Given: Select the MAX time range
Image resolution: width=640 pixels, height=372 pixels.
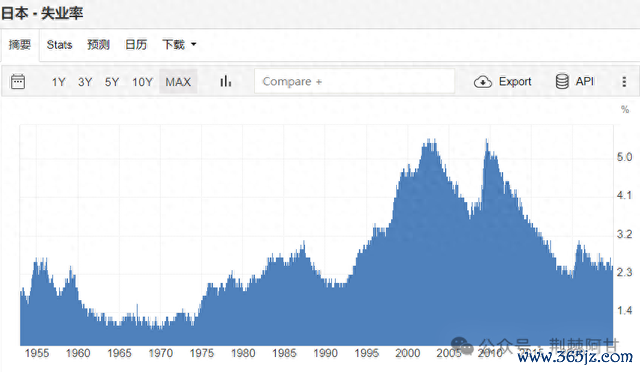Looking at the screenshot, I should tap(178, 82).
